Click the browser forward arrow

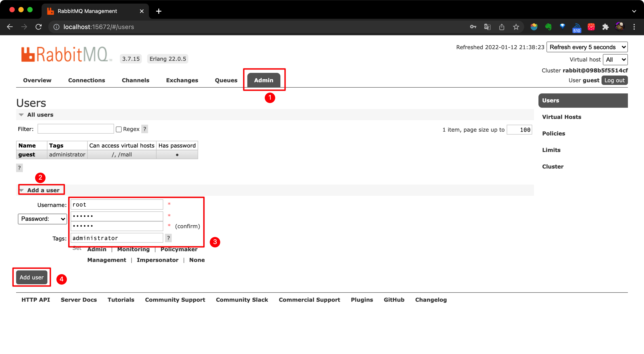point(24,27)
